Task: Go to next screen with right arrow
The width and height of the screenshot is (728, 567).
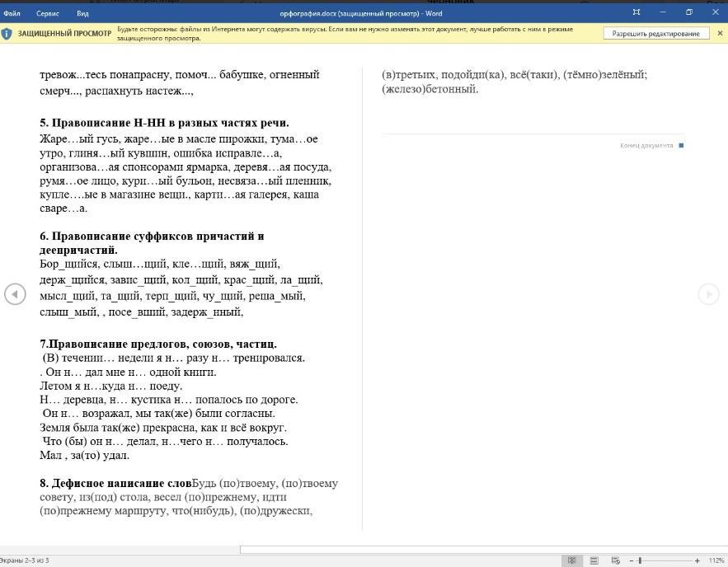Action: pos(709,294)
